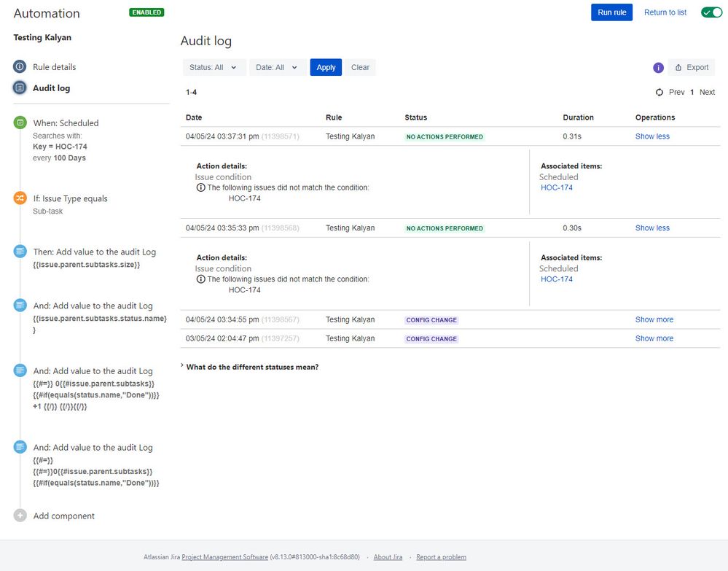This screenshot has width=728, height=571.
Task: Toggle the rule enabled switch off
Action: click(x=711, y=12)
